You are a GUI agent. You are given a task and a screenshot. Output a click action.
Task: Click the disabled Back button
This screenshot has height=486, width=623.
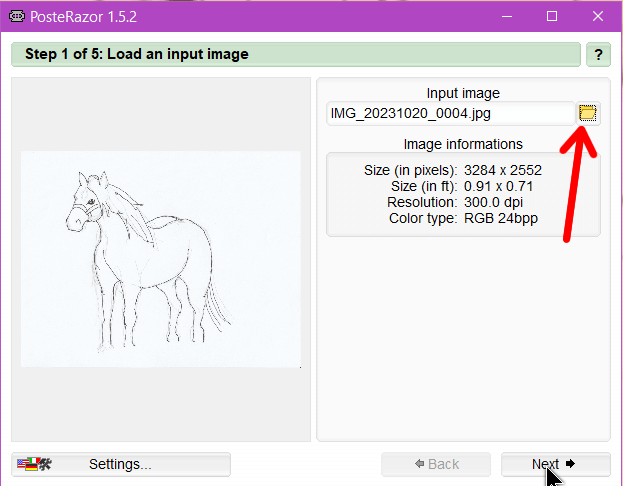point(436,464)
